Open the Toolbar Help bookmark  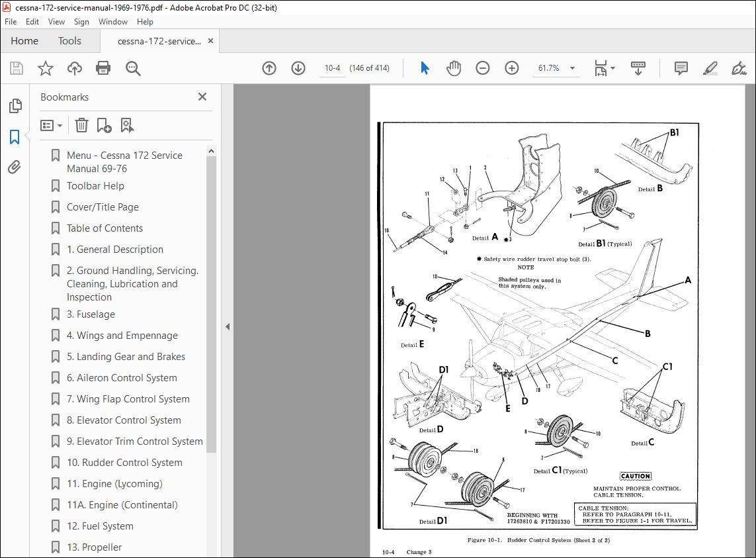click(x=95, y=186)
